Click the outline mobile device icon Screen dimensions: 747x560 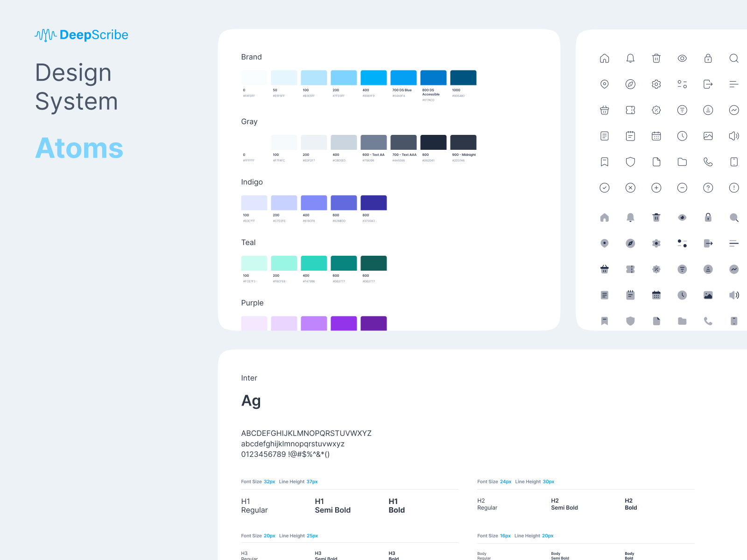click(x=734, y=162)
